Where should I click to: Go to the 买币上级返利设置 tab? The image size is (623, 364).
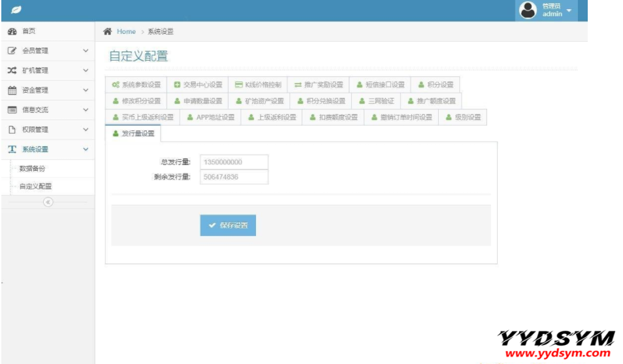(142, 117)
